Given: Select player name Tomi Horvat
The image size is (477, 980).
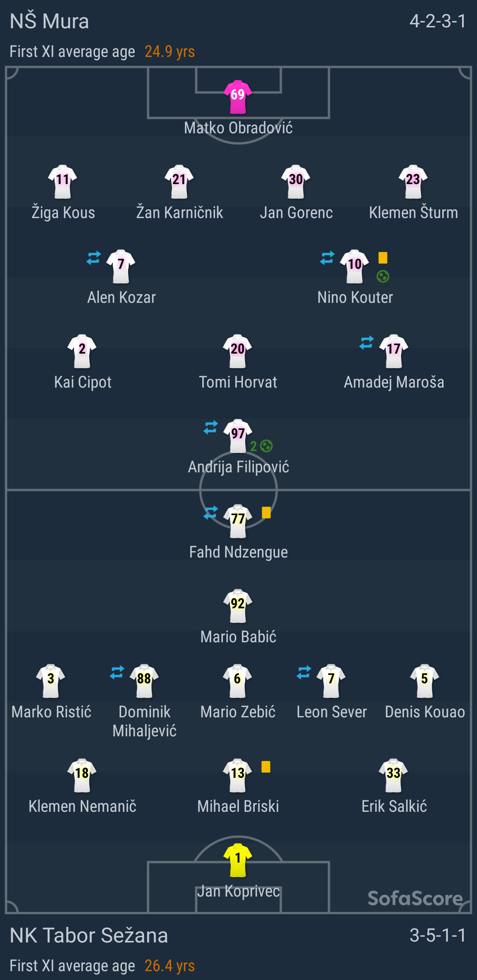Looking at the screenshot, I should [238, 382].
